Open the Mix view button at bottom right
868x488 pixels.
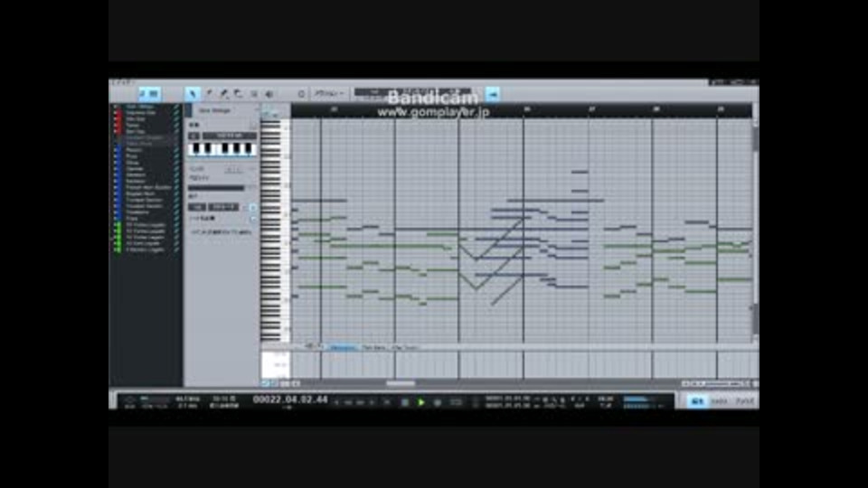coord(720,401)
